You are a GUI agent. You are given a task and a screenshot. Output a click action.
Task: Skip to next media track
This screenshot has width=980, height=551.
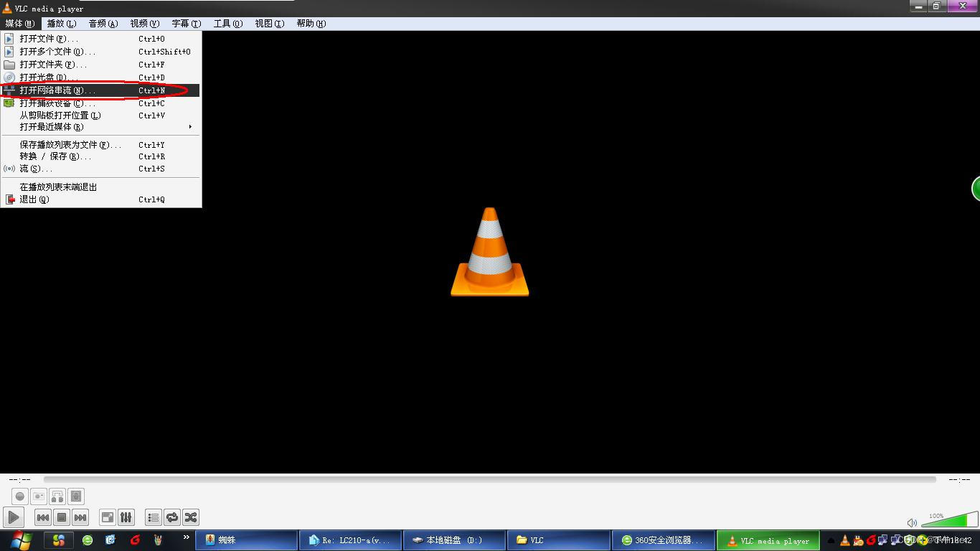[80, 517]
